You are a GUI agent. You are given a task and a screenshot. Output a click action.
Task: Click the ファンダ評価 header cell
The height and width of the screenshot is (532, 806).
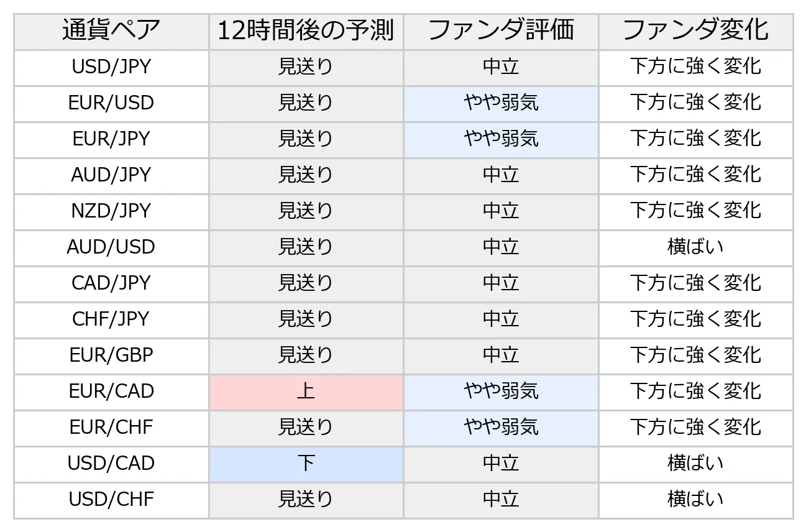click(x=501, y=31)
